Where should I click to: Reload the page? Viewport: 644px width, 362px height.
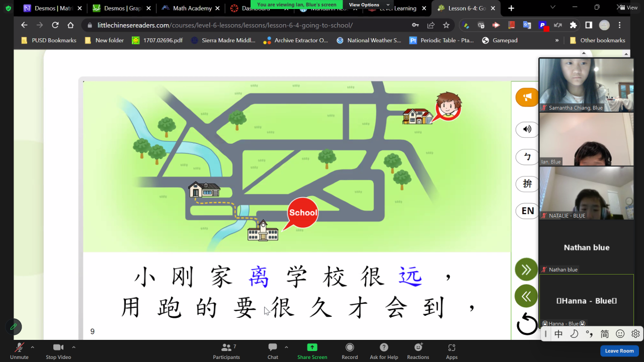55,25
